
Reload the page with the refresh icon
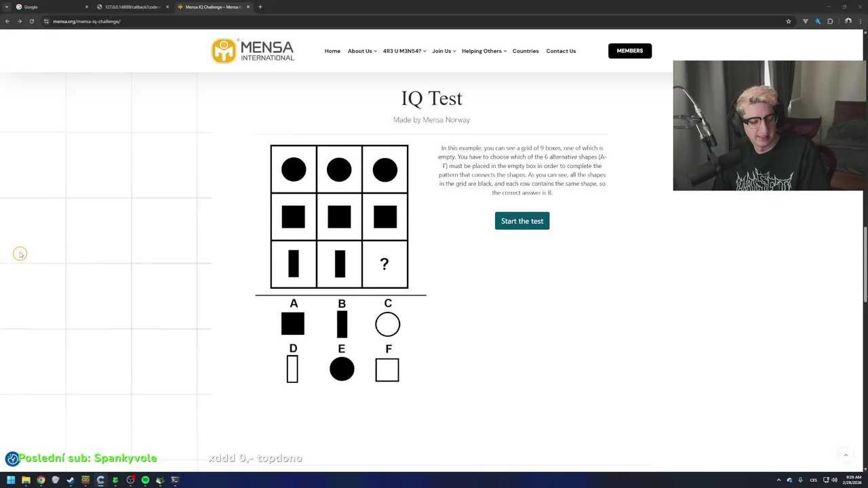(x=31, y=21)
